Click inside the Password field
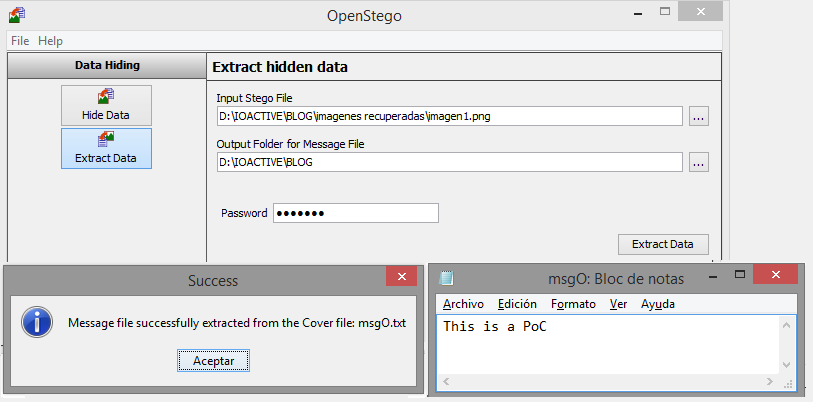This screenshot has height=402, width=813. (x=356, y=213)
